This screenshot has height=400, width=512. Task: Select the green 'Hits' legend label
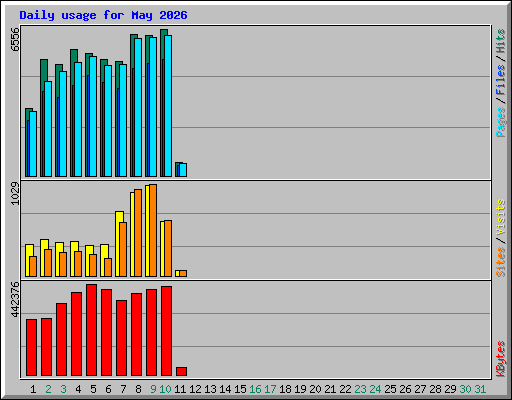click(501, 41)
